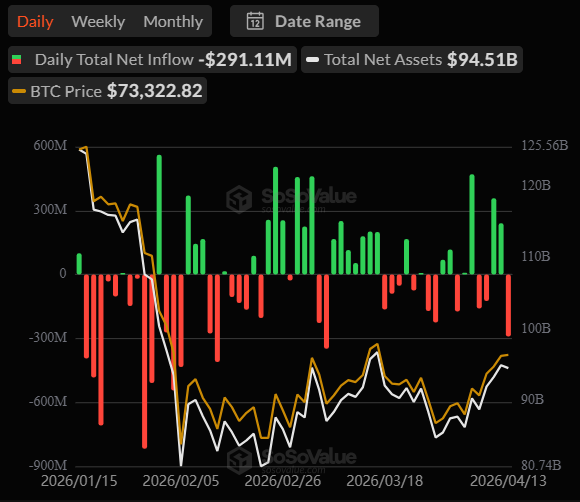Click the 2026/02/26 date label
Image resolution: width=580 pixels, height=502 pixels.
tap(283, 481)
